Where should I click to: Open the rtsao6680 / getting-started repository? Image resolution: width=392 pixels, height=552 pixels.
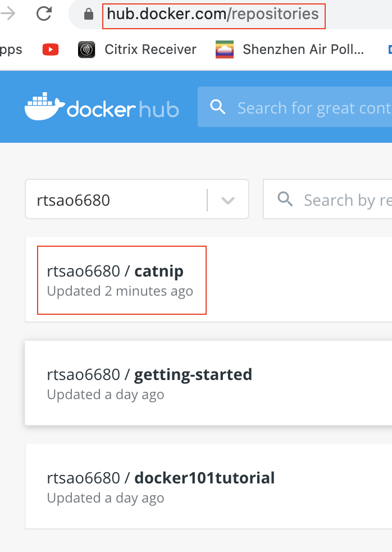(x=149, y=375)
